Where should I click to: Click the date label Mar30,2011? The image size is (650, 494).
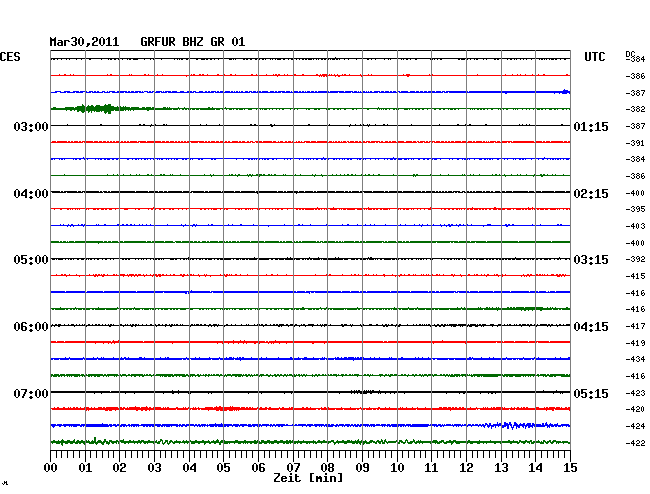tap(84, 42)
